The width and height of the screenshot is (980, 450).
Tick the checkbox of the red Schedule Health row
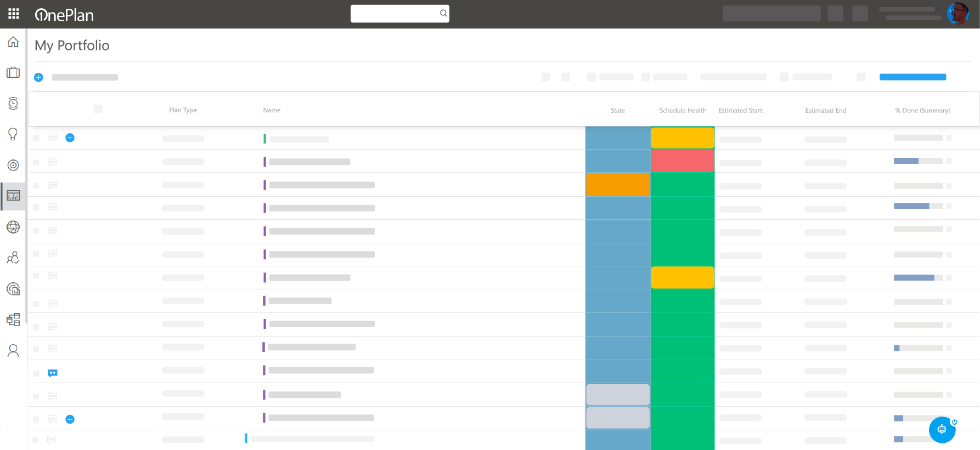36,162
